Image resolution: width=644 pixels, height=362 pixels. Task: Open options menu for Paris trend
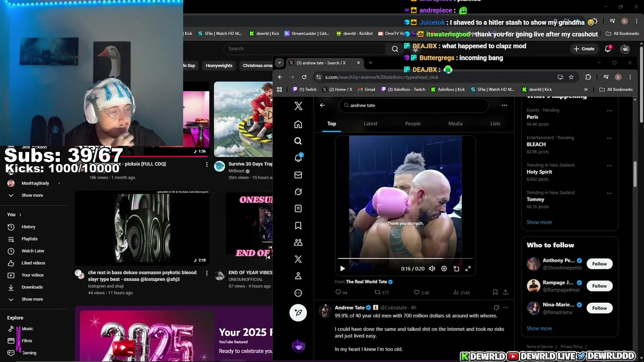coord(609,111)
